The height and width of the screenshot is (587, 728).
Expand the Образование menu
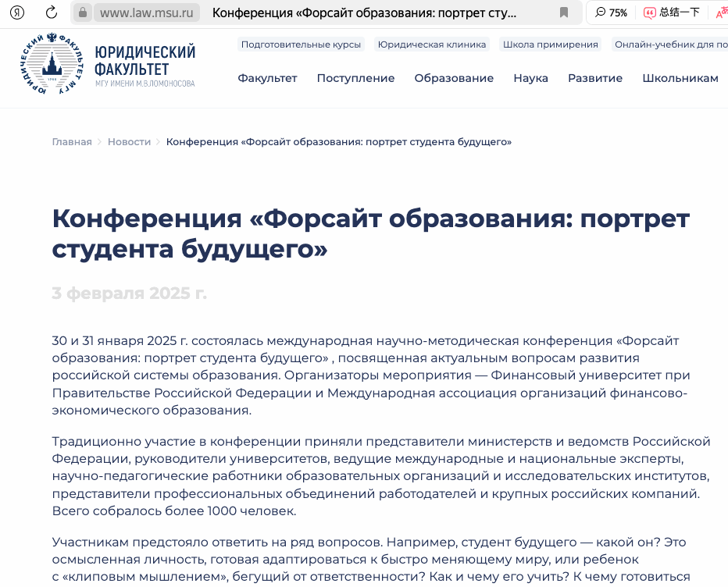tap(454, 78)
